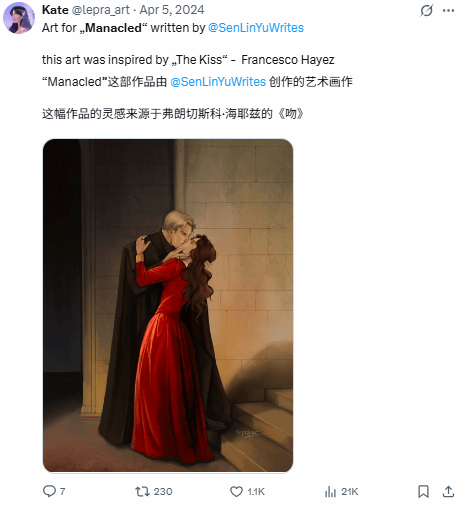The height and width of the screenshot is (505, 465).
Task: Click the 7 replies count
Action: 62,491
